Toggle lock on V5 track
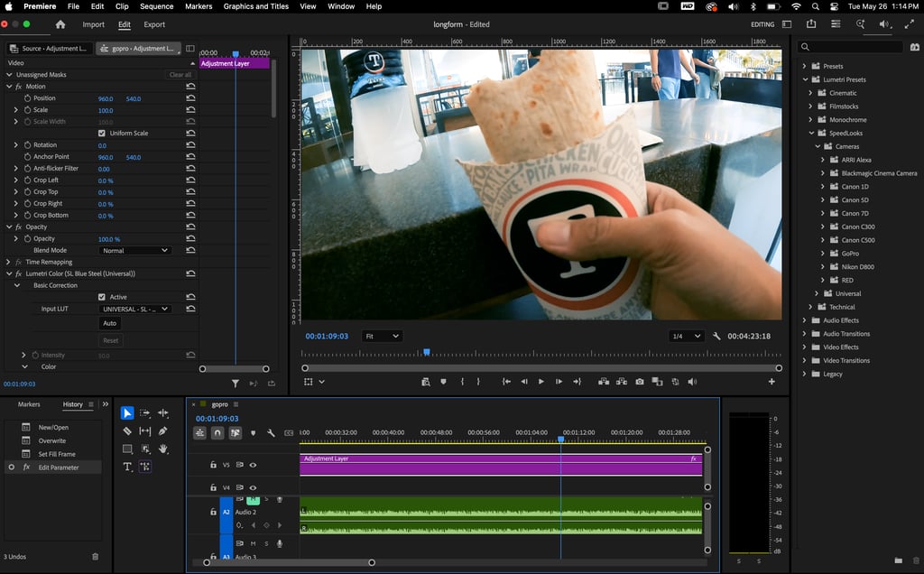This screenshot has width=924, height=574. point(213,465)
